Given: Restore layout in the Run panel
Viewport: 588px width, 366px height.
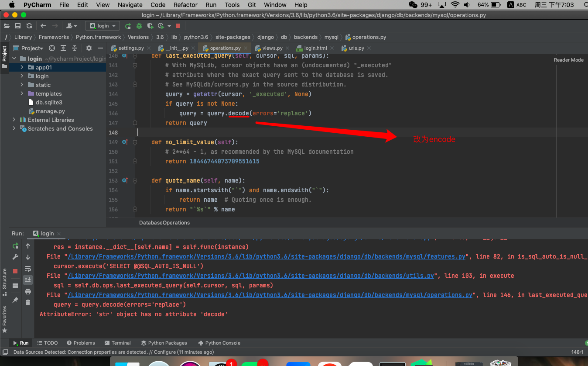Looking at the screenshot, I should pos(16,286).
